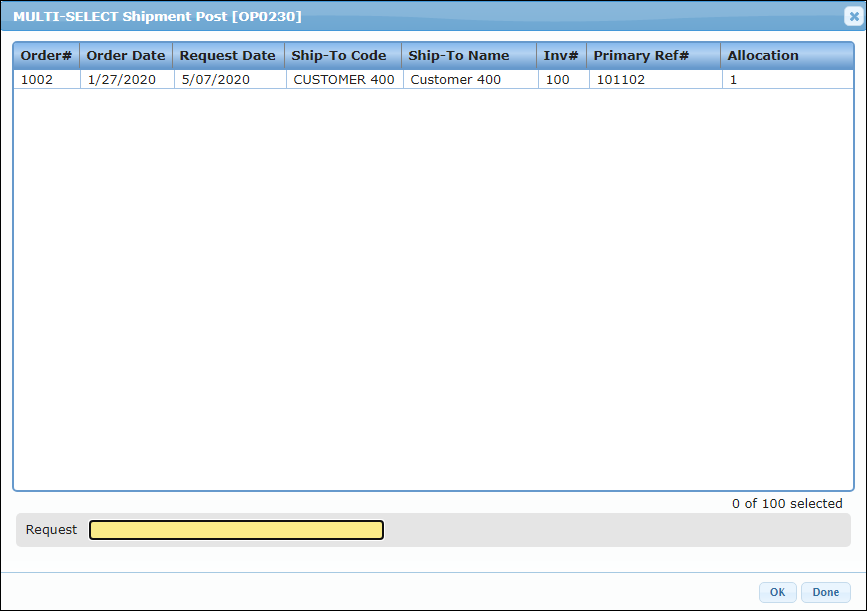Click the Order Date column header
This screenshot has width=867, height=611.
126,56
